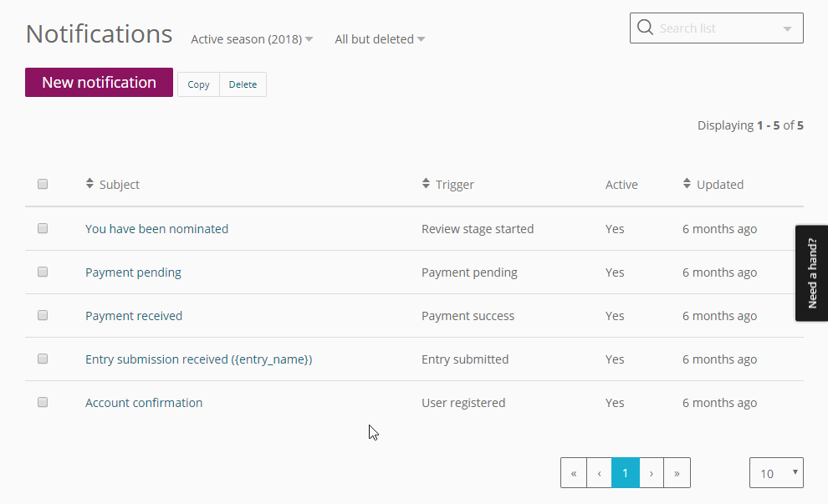The image size is (828, 504).
Task: Sort list by Updated column arrows
Action: [x=687, y=184]
